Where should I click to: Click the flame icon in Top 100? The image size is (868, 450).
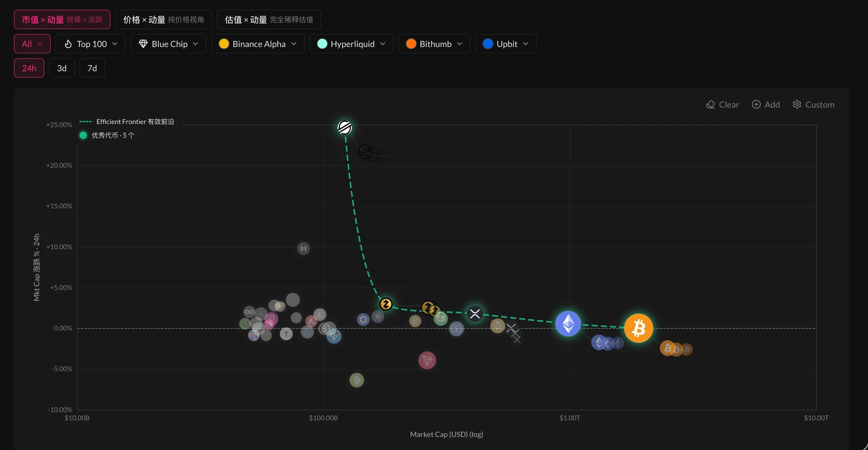pos(68,44)
